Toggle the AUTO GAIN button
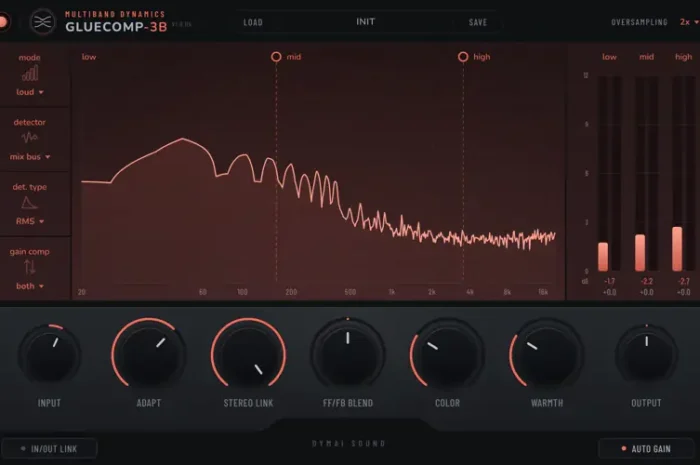Viewport: 700px width, 465px height. point(646,448)
